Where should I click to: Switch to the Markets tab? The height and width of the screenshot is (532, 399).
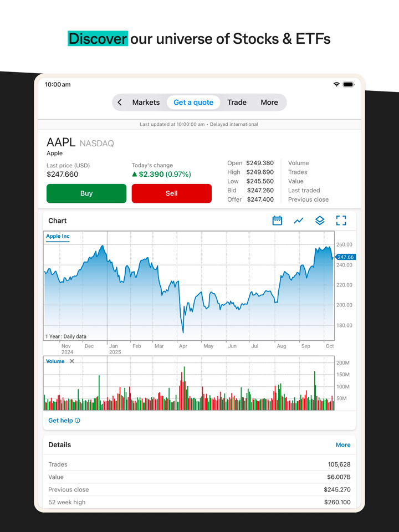click(x=146, y=103)
